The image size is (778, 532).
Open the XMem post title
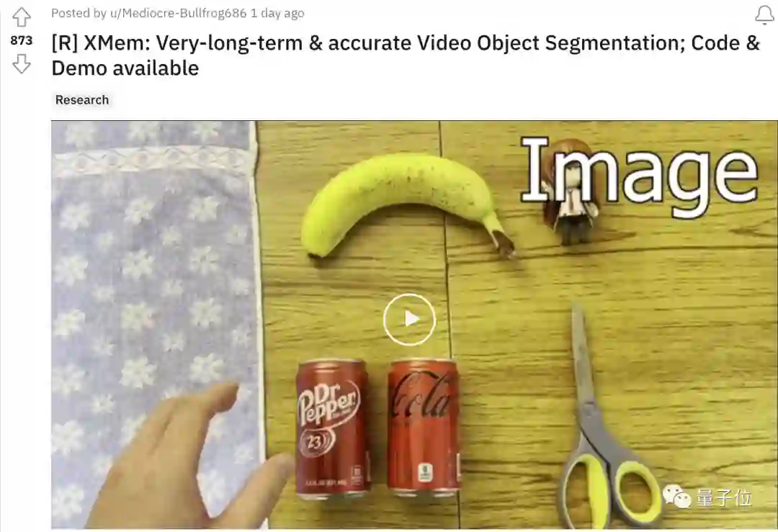406,55
